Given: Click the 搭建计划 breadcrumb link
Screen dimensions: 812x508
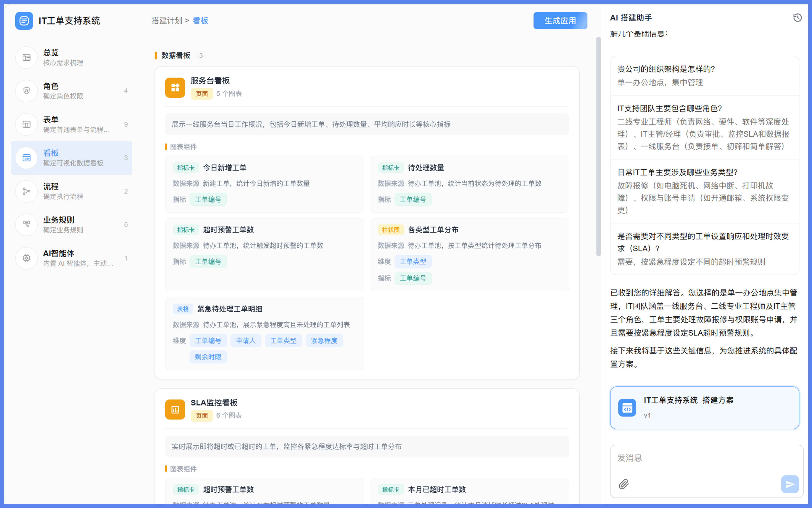Looking at the screenshot, I should click(167, 21).
